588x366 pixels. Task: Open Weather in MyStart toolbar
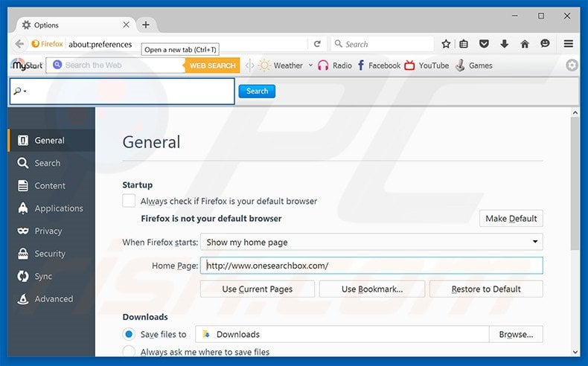[x=281, y=65]
